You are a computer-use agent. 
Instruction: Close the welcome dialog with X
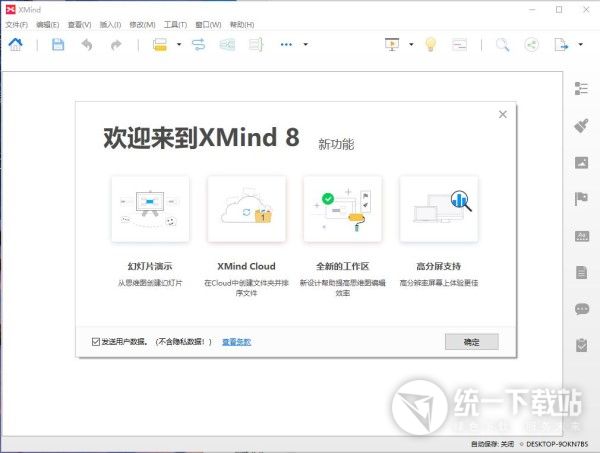[x=503, y=114]
